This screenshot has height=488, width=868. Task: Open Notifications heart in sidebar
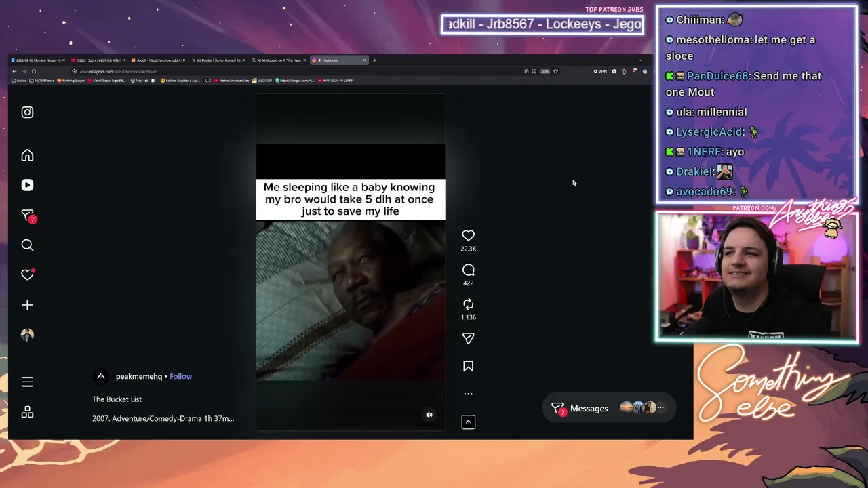tap(27, 274)
